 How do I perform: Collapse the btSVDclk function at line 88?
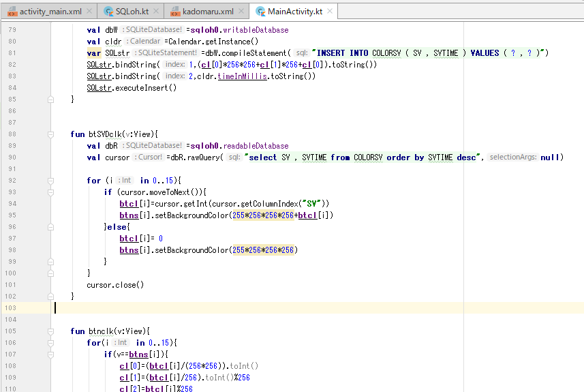(50, 134)
